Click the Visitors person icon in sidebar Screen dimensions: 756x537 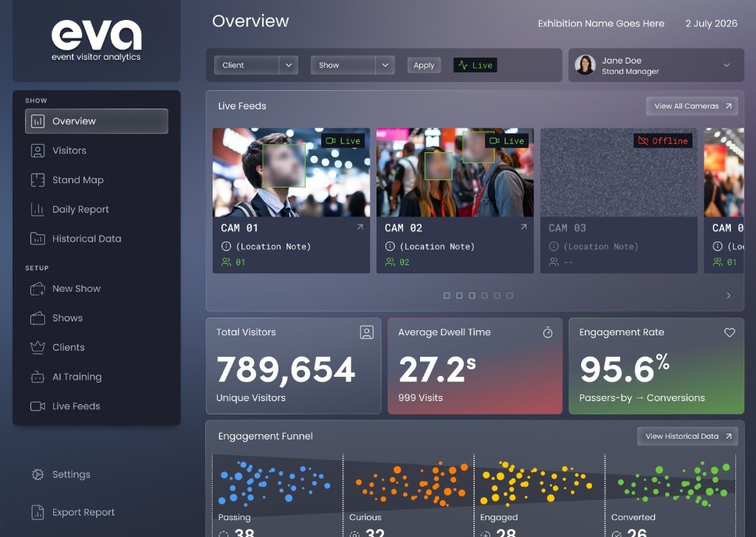(x=38, y=151)
